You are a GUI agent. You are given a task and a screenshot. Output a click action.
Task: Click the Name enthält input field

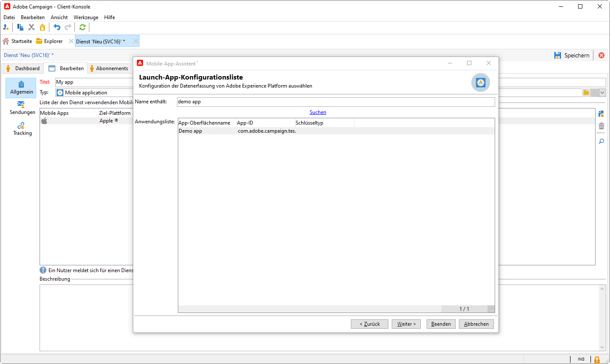pos(336,102)
